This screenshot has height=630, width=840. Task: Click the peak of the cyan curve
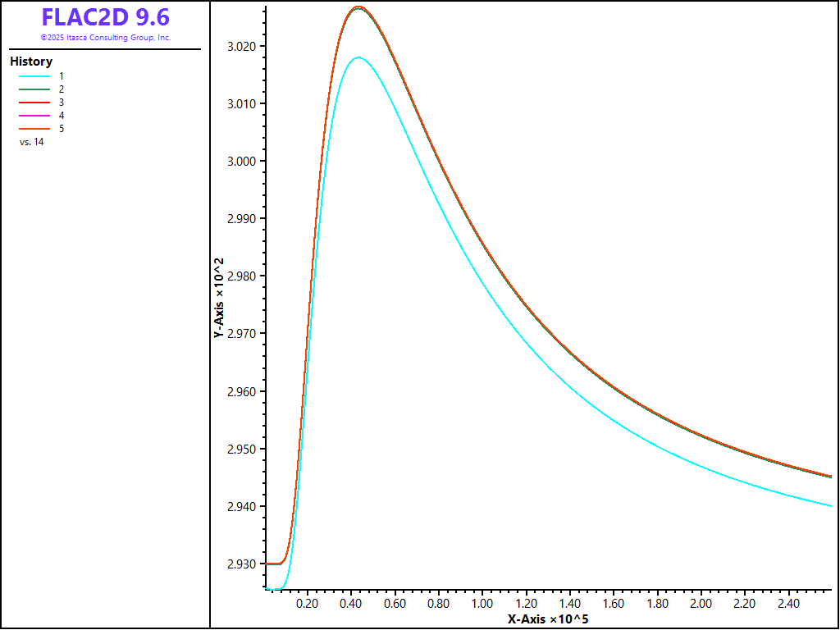click(358, 57)
